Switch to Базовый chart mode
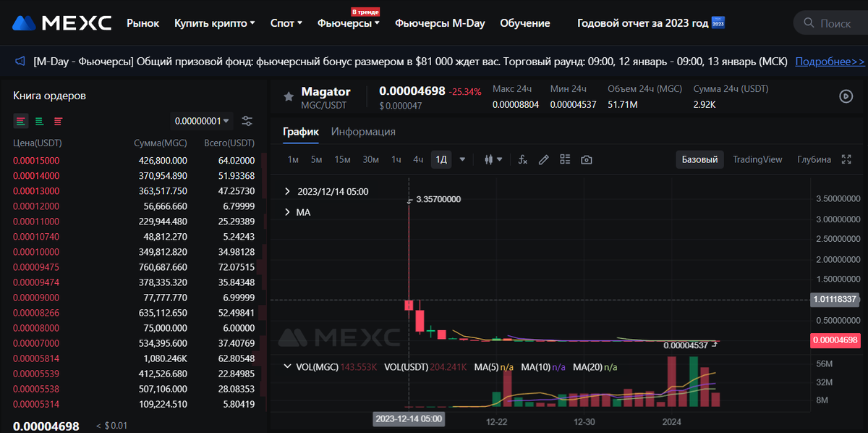This screenshot has width=868, height=433. coord(700,159)
